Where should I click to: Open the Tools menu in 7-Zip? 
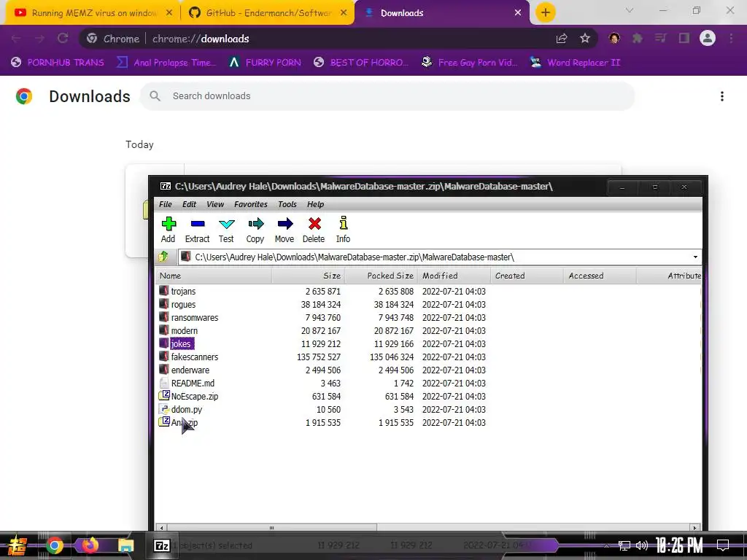287,204
